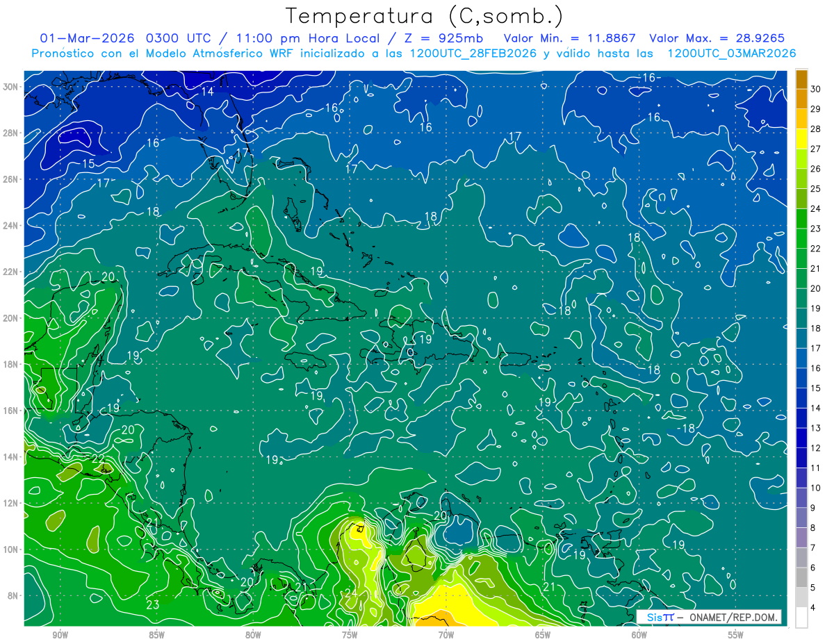The width and height of the screenshot is (834, 644).
Task: Click the '12N' latitude axis label
Action: (11, 503)
